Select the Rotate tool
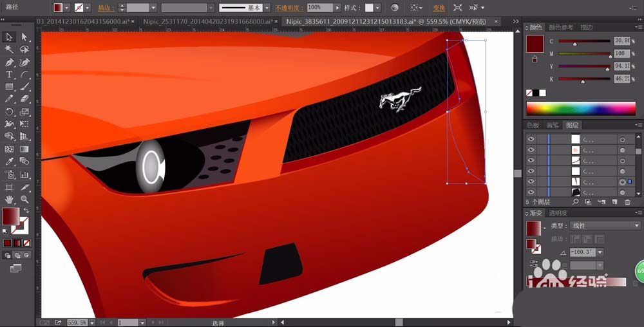The width and height of the screenshot is (644, 327). 8,111
